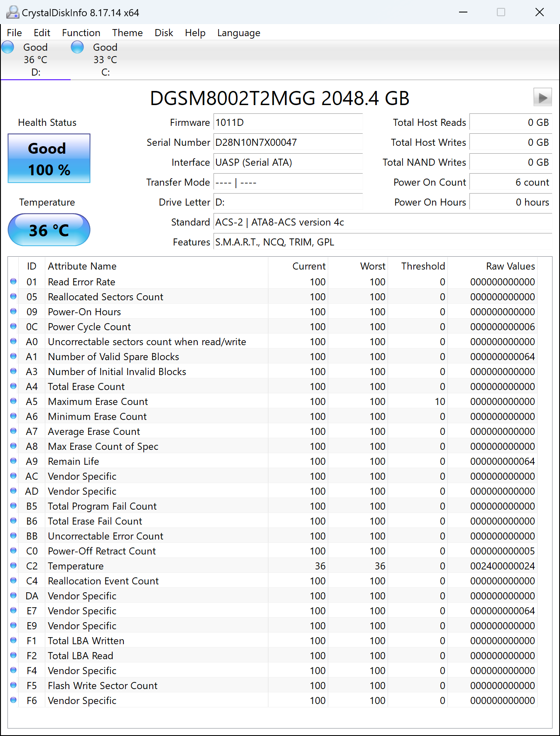The width and height of the screenshot is (560, 736).
Task: Click status dot for Power-On Hours row
Action: click(13, 312)
